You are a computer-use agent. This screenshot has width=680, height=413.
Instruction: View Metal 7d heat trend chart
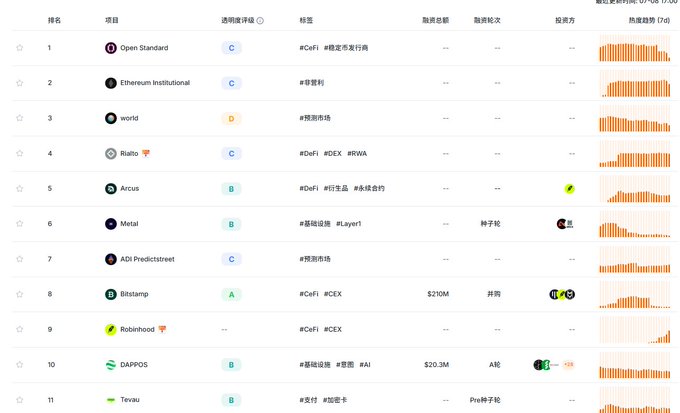point(634,224)
